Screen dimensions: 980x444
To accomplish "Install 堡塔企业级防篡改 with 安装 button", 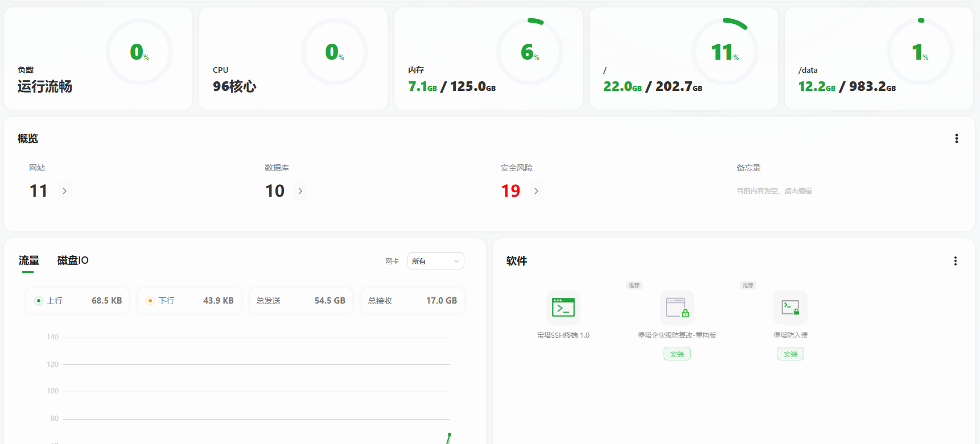I will tap(677, 354).
